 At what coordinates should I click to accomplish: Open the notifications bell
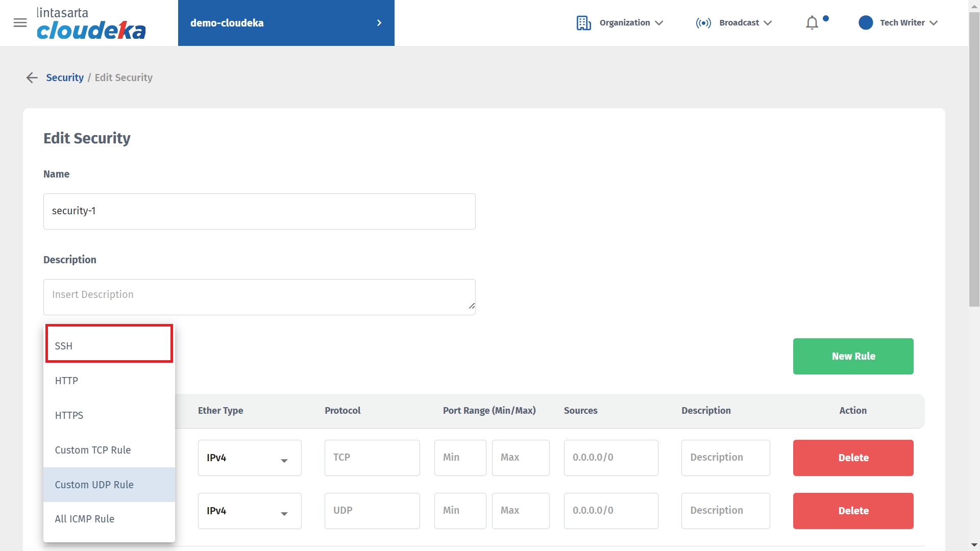tap(812, 23)
